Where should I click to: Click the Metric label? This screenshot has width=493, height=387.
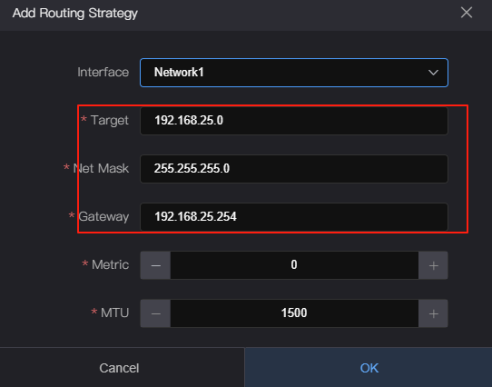coord(110,265)
